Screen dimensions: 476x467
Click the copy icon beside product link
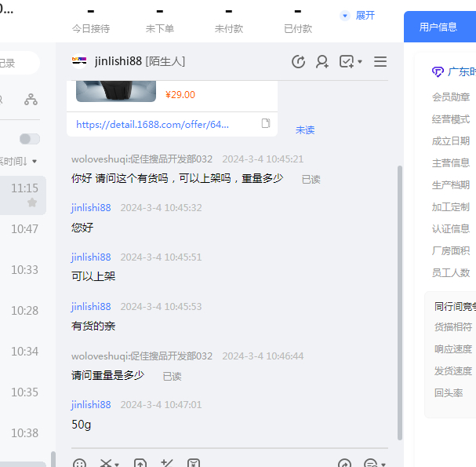[266, 123]
